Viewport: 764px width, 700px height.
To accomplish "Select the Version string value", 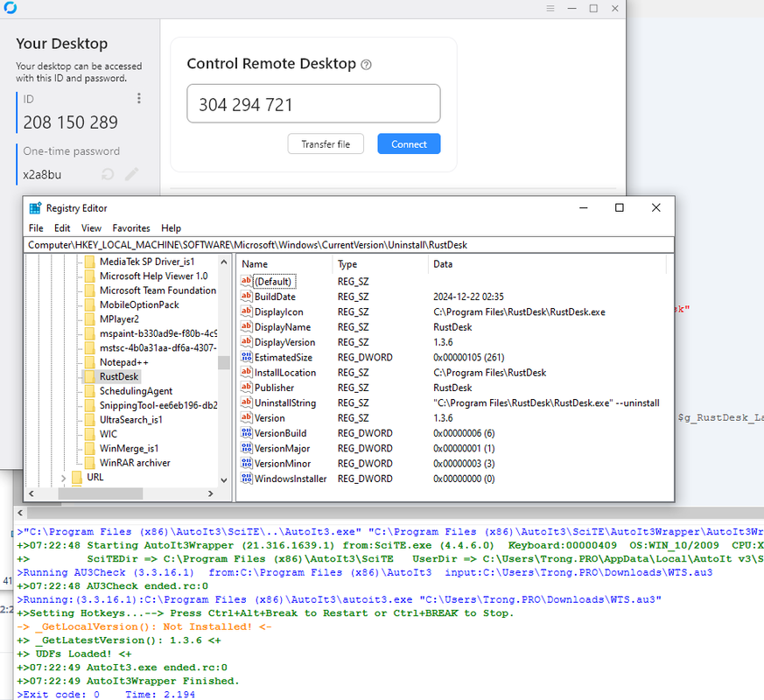I will coord(270,418).
